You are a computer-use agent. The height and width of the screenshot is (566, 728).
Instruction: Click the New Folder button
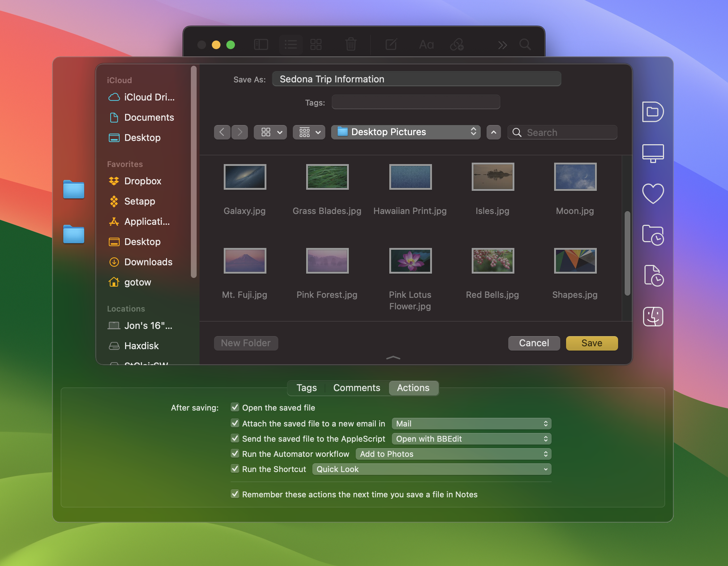246,343
